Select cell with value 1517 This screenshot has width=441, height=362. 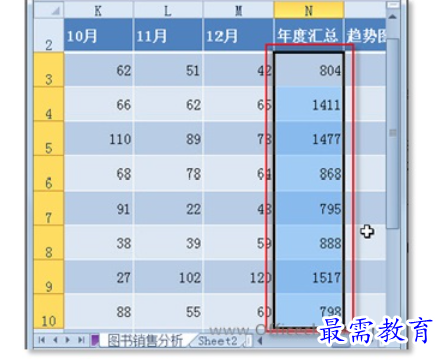pyautogui.click(x=309, y=277)
